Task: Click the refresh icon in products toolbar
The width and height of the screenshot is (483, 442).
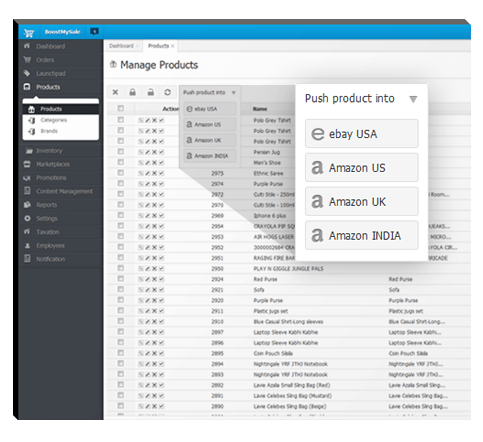Action: point(168,92)
